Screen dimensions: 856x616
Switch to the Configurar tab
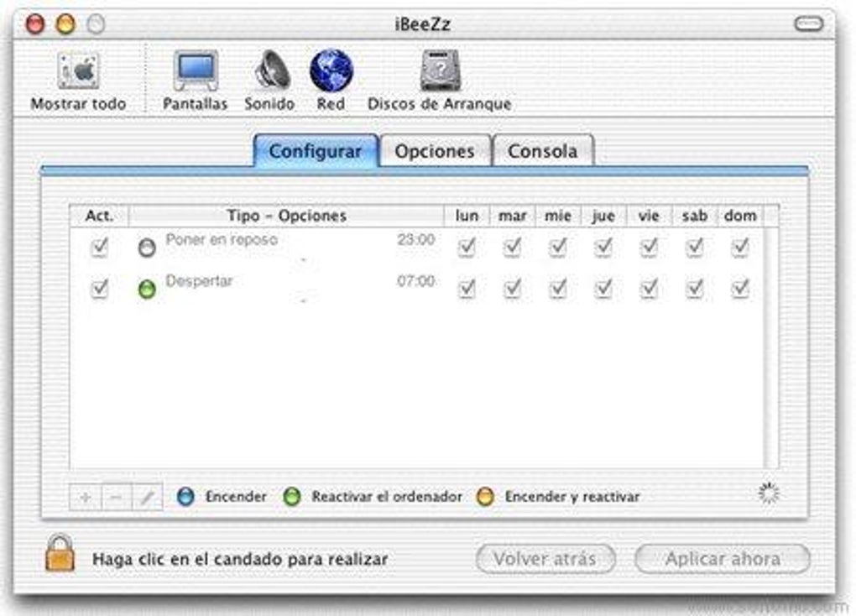(x=316, y=151)
